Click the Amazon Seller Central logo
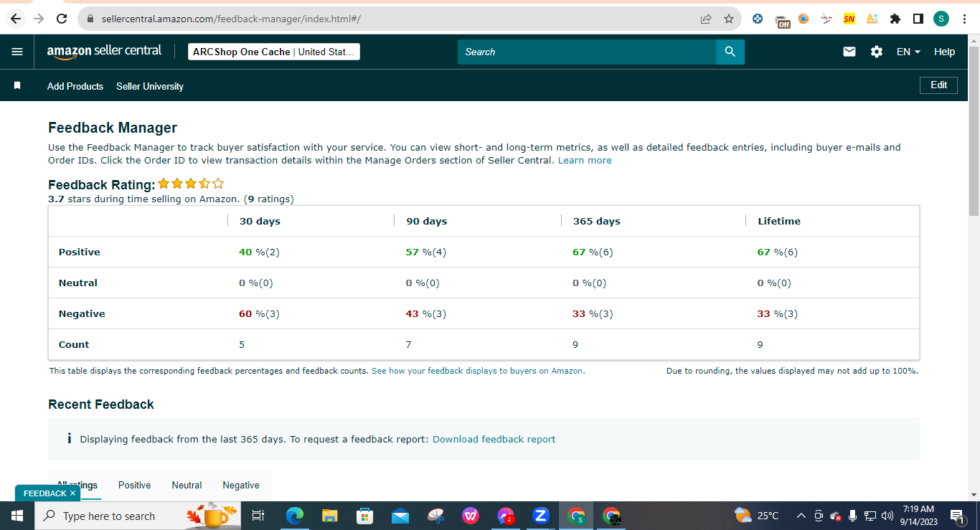980x530 pixels. coord(104,52)
